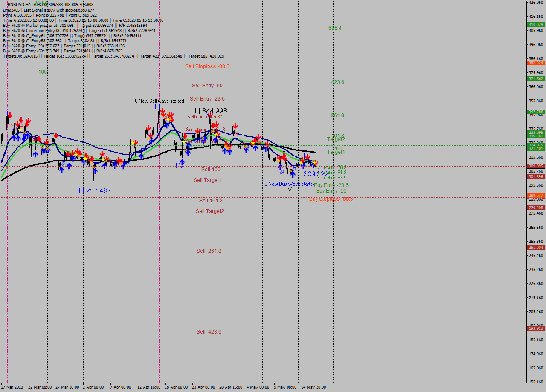Select the yellow star near the late-March peak
This screenshot has width=546, height=392.
20,130
